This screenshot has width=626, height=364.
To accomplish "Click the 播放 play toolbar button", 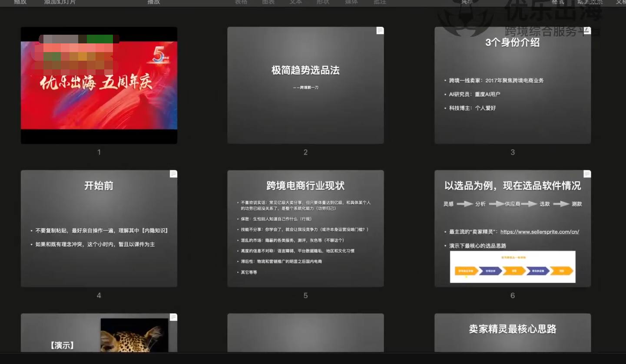I will [x=154, y=2].
